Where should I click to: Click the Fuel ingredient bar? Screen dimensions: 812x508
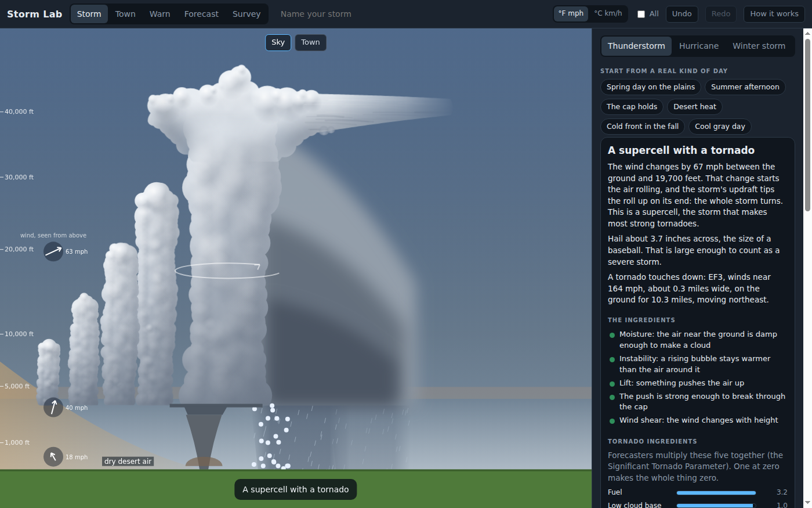tap(716, 492)
